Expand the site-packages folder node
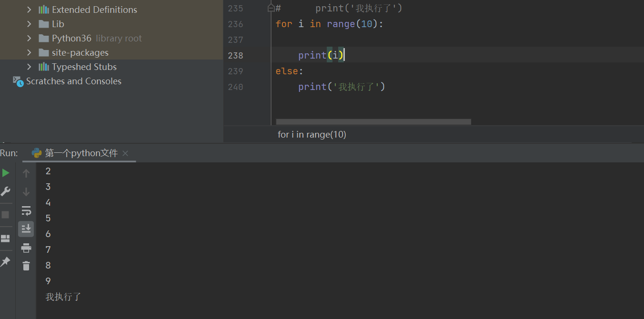 (x=30, y=52)
